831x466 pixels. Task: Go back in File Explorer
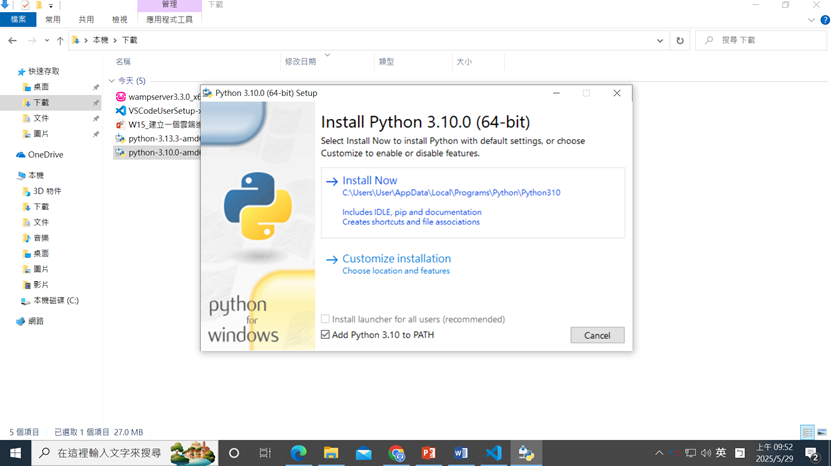coord(12,40)
